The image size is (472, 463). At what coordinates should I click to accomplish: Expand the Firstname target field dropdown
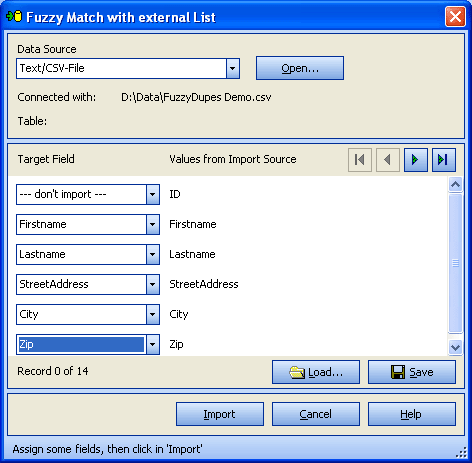[x=153, y=224]
